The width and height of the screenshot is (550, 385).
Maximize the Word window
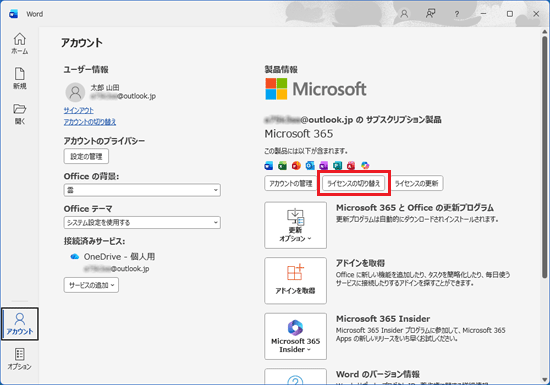pyautogui.click(x=510, y=14)
